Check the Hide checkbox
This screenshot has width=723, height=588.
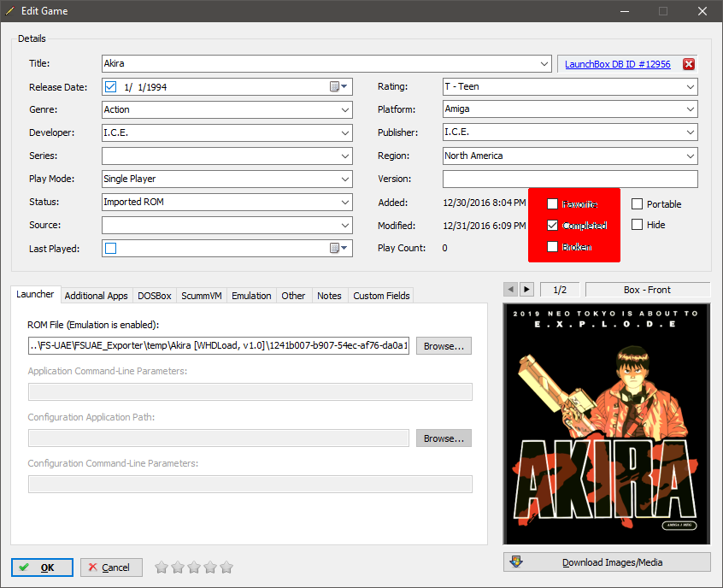[x=637, y=225]
